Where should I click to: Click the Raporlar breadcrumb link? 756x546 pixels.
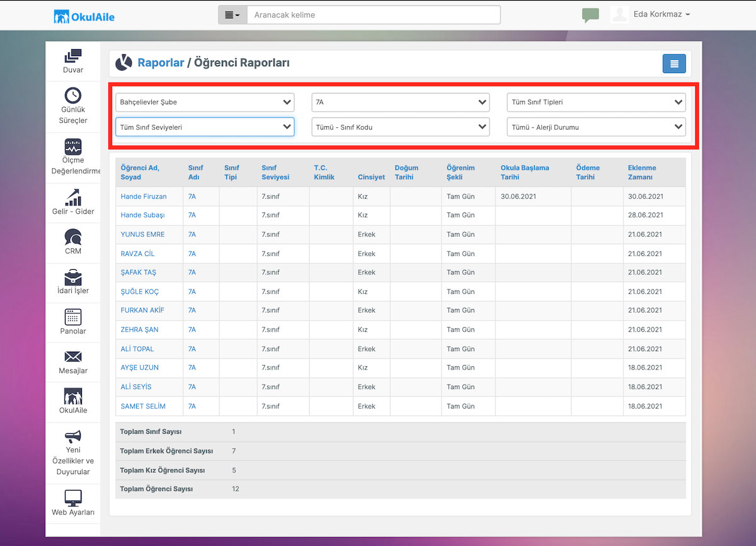161,62
